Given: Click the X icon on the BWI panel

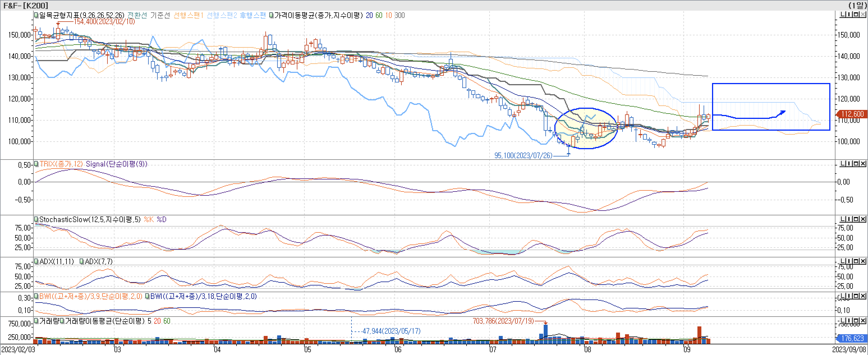Looking at the screenshot, I should 863,297.
